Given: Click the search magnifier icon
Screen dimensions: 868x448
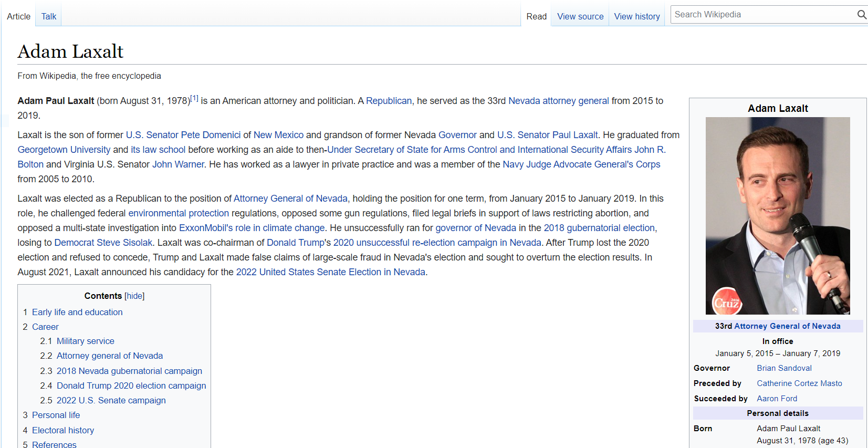Looking at the screenshot, I should [861, 15].
